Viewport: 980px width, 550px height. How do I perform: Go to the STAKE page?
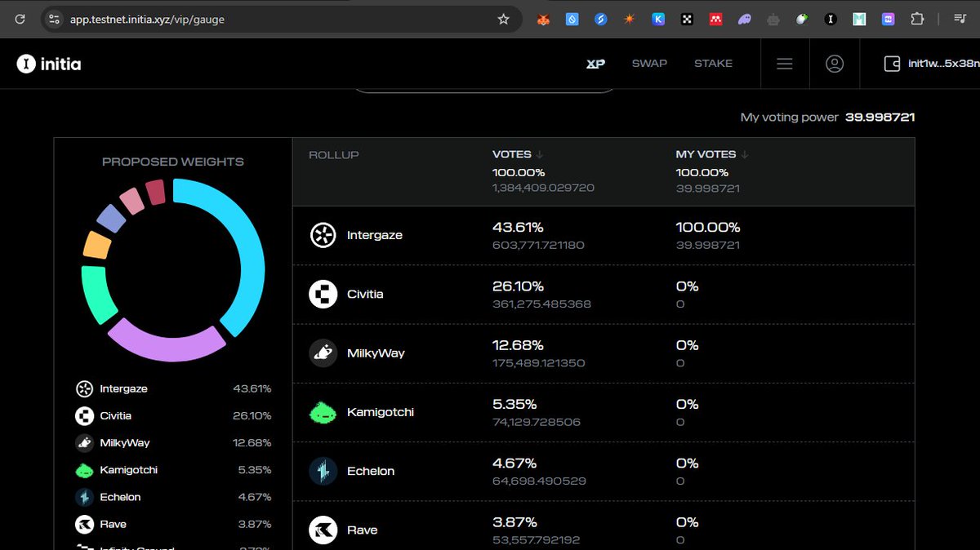pos(714,64)
